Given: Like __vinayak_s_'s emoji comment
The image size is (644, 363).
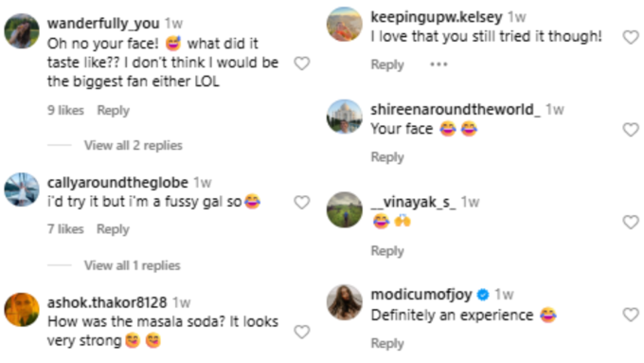Looking at the screenshot, I should click(x=631, y=223).
